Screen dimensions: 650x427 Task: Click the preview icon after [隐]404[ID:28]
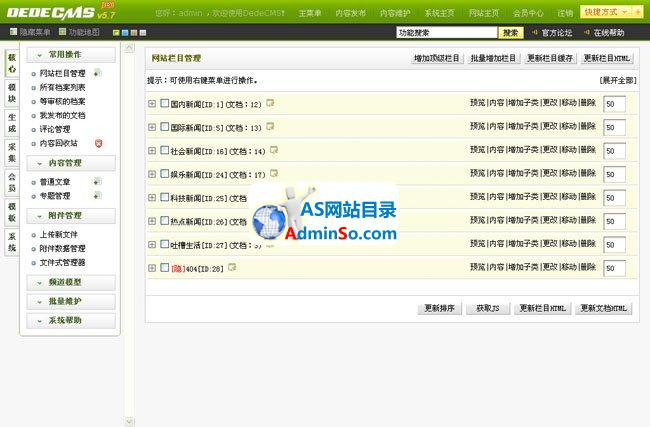click(x=232, y=267)
